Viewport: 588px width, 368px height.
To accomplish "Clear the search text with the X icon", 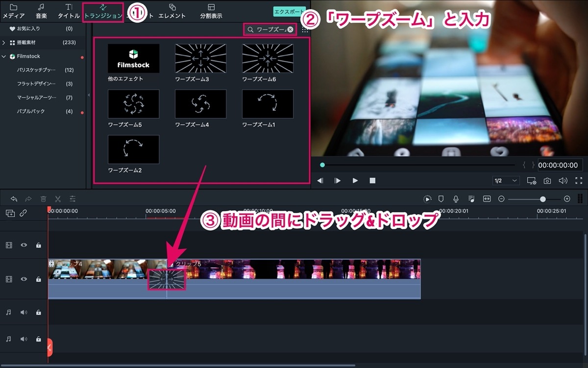I will click(x=291, y=30).
